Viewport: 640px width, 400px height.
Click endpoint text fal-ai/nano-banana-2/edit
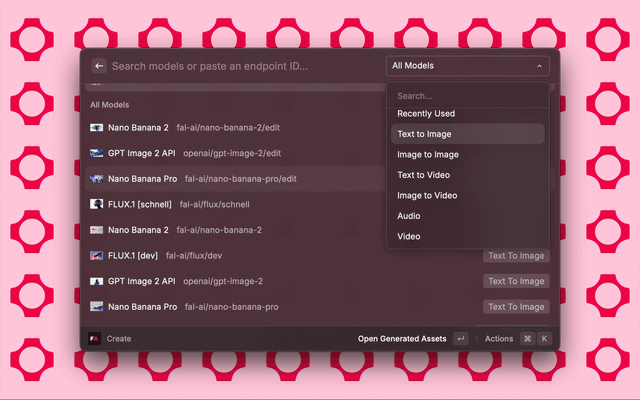point(228,128)
